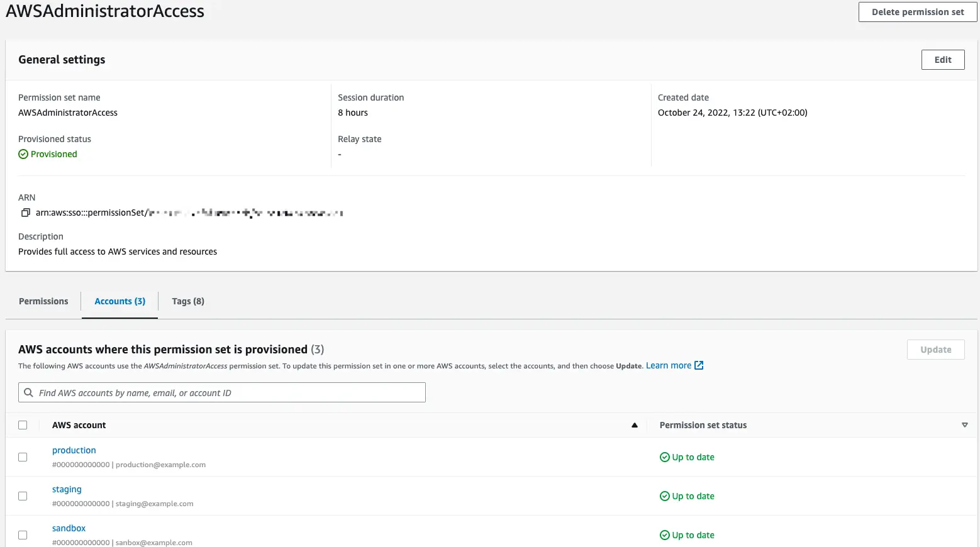Click staging@example.com account details
The width and height of the screenshot is (980, 547).
[x=123, y=504]
